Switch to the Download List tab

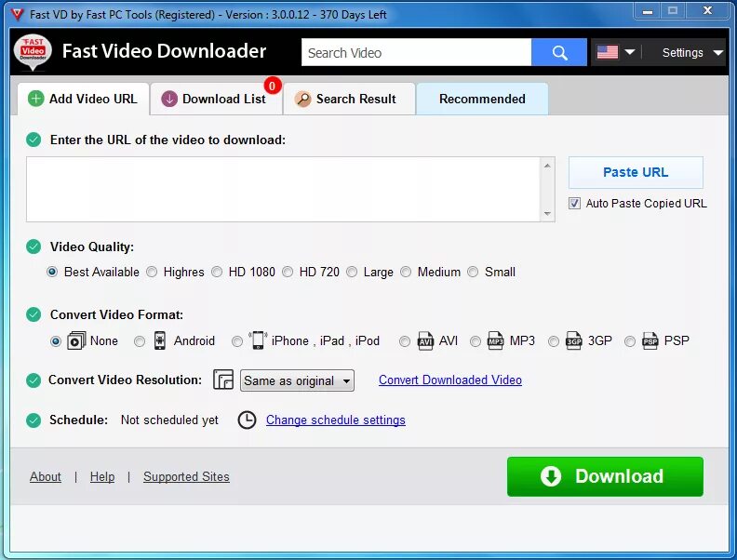216,100
